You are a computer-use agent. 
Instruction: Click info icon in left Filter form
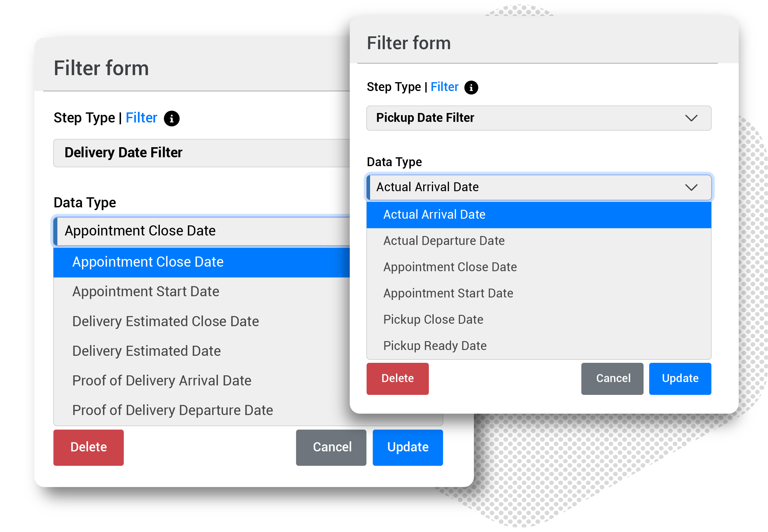pos(171,119)
